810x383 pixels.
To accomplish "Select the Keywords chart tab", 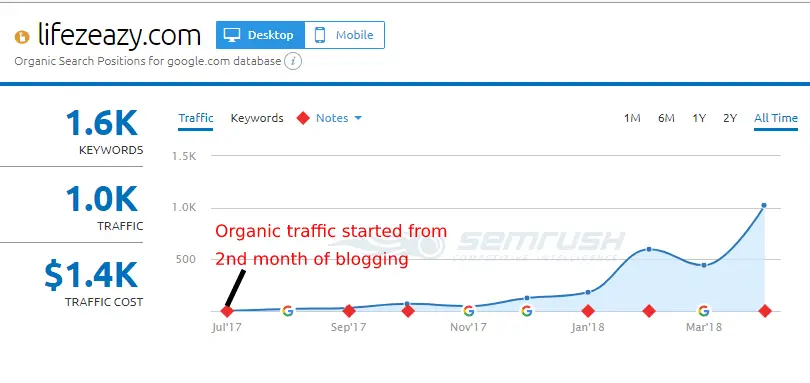I will (257, 118).
